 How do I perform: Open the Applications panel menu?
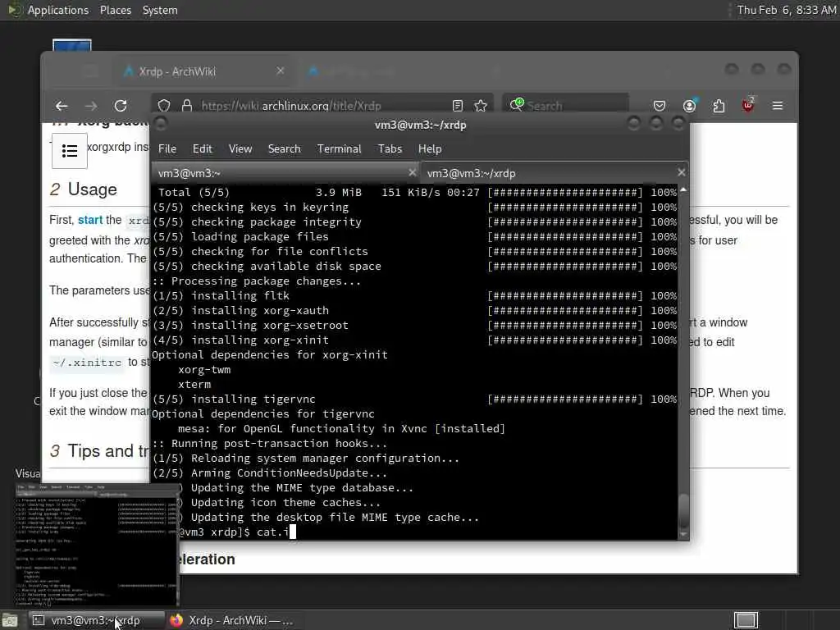click(58, 10)
